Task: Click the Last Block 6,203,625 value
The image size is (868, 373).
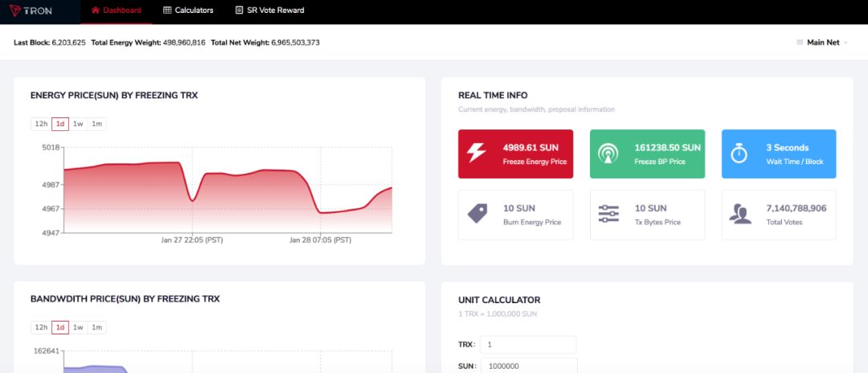Action: coord(68,43)
